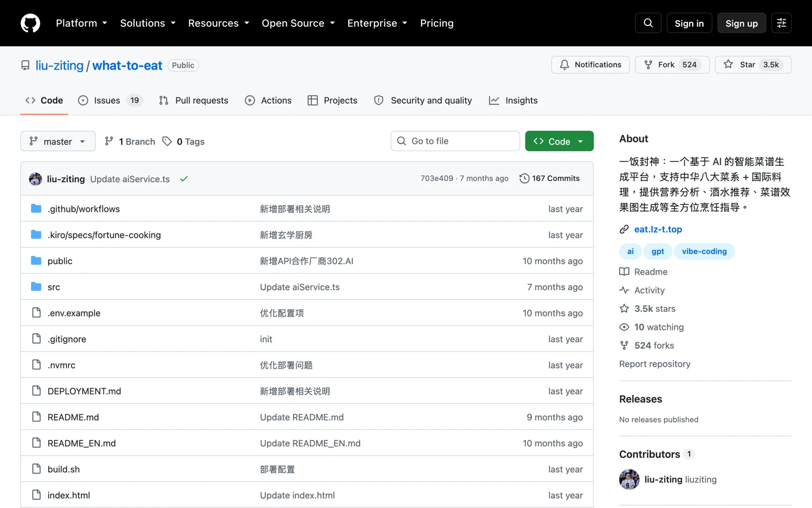Click the folder icon for src

tap(36, 287)
